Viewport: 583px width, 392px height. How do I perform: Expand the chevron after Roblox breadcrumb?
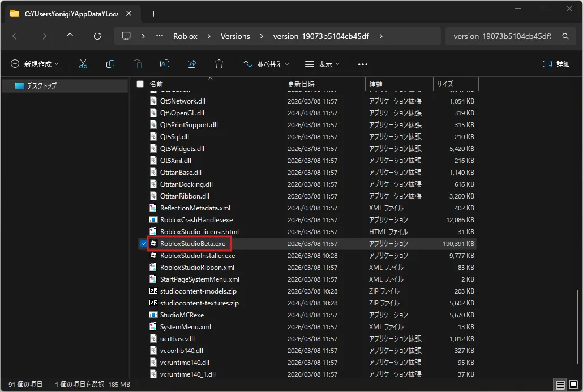209,36
